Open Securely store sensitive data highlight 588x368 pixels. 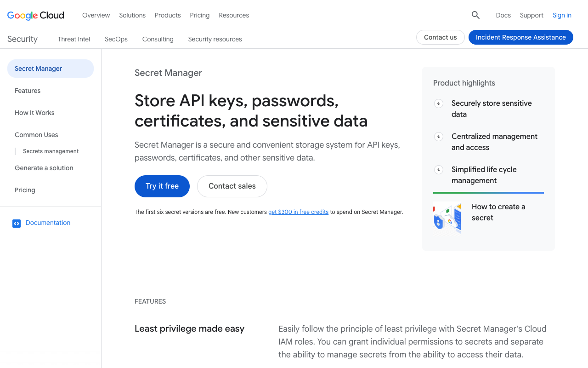[492, 109]
